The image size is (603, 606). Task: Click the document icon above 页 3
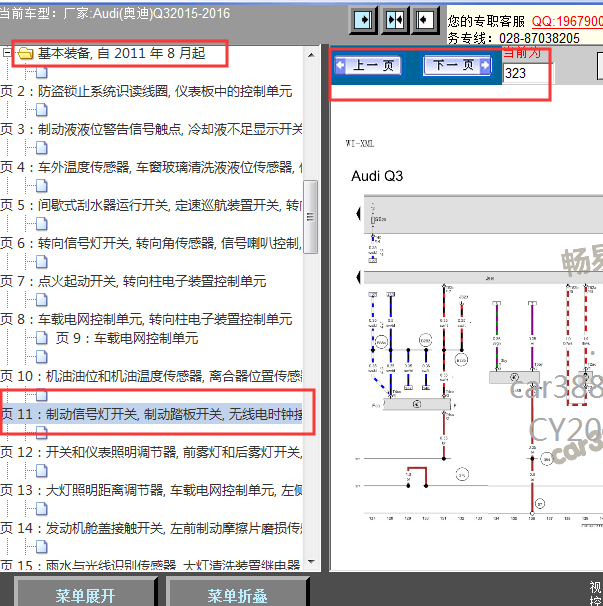(x=42, y=110)
